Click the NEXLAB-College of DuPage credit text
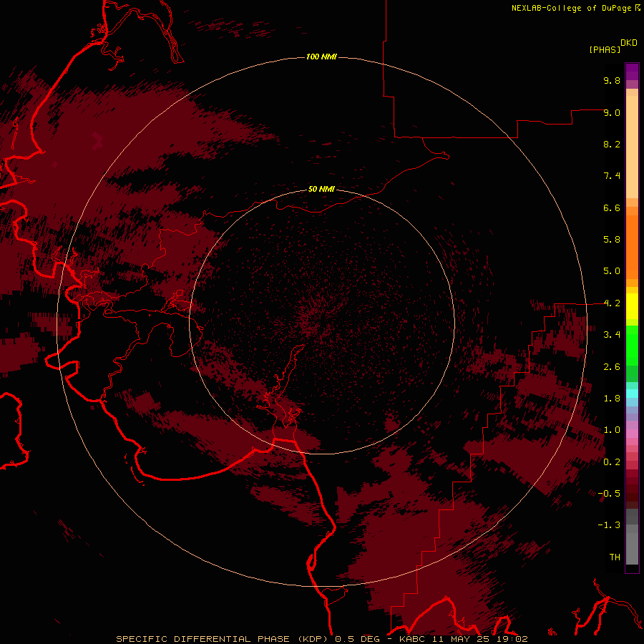Screen dimensions: 644x644 point(571,8)
